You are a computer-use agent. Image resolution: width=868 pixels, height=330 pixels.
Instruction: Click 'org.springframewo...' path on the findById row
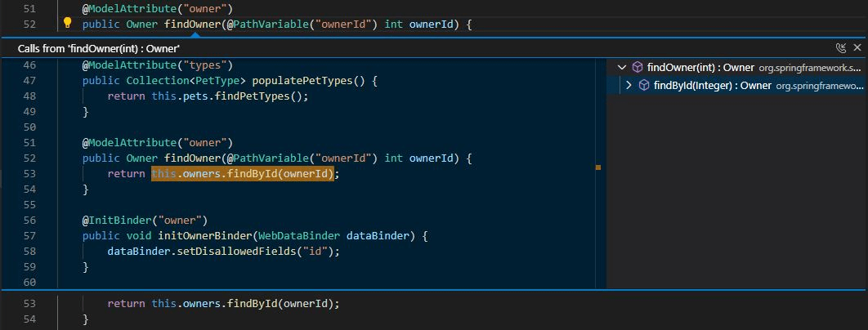point(819,86)
